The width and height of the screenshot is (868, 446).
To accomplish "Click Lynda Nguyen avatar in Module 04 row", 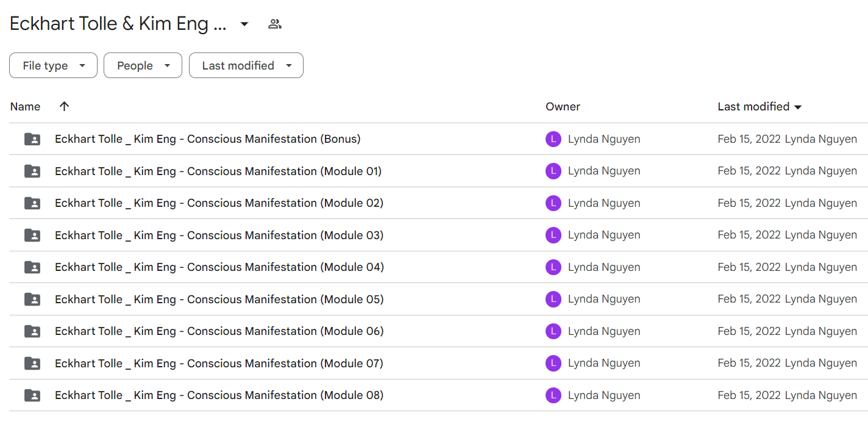I will [553, 267].
